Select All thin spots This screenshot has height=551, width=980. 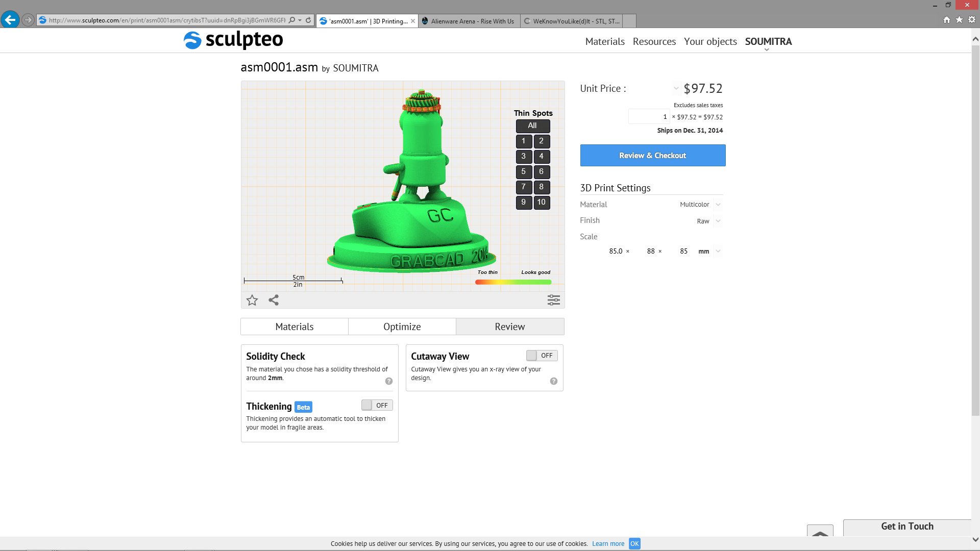coord(532,126)
